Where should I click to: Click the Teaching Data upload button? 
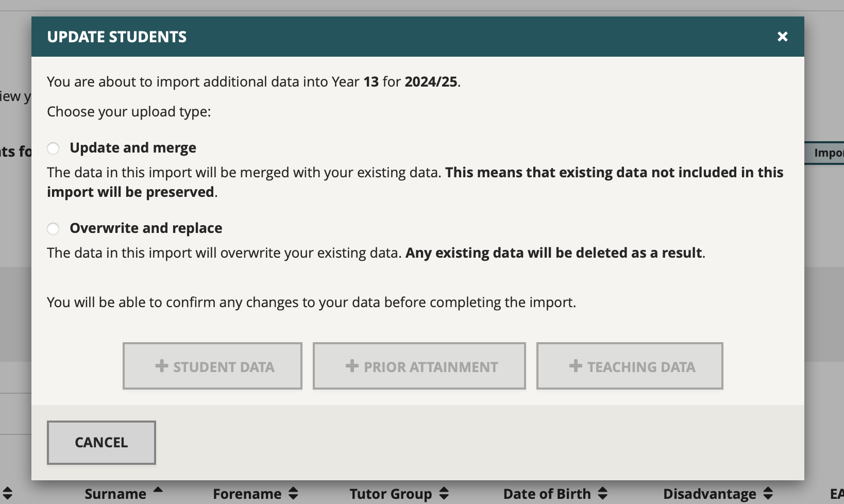pyautogui.click(x=630, y=366)
